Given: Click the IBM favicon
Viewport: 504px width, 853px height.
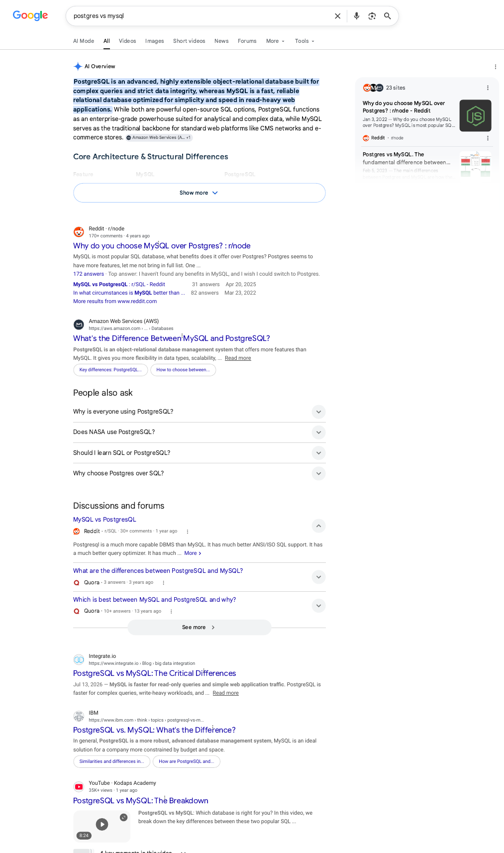Looking at the screenshot, I should 79,716.
